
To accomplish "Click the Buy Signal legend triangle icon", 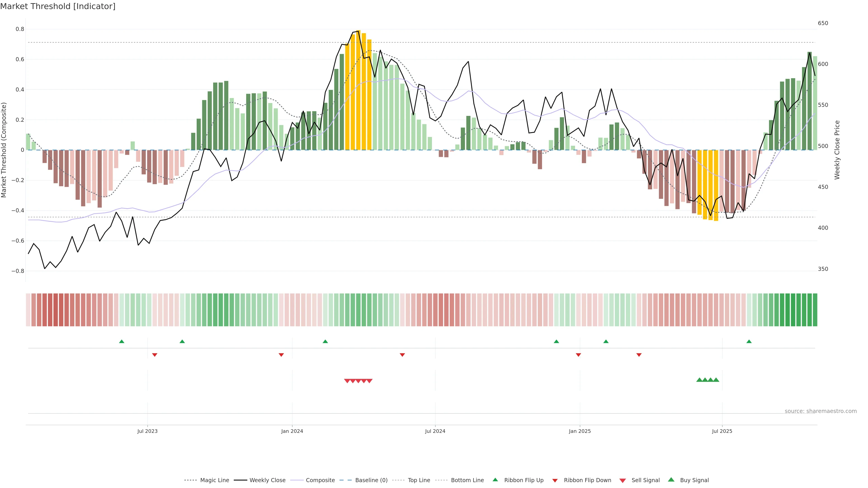I will 671,480.
